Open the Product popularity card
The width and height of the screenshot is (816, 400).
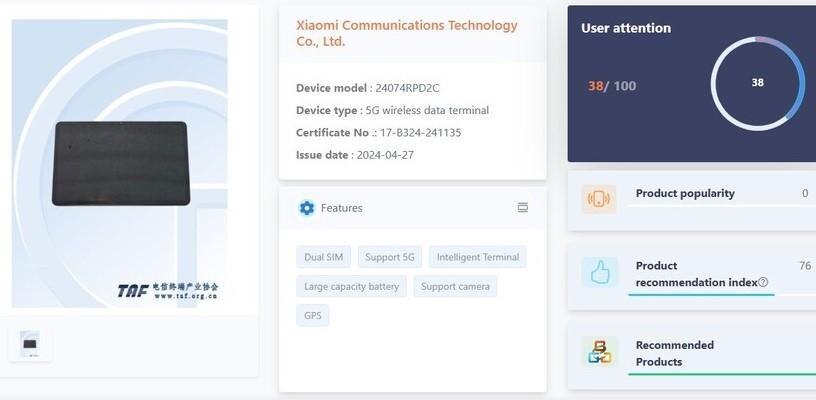(x=685, y=194)
